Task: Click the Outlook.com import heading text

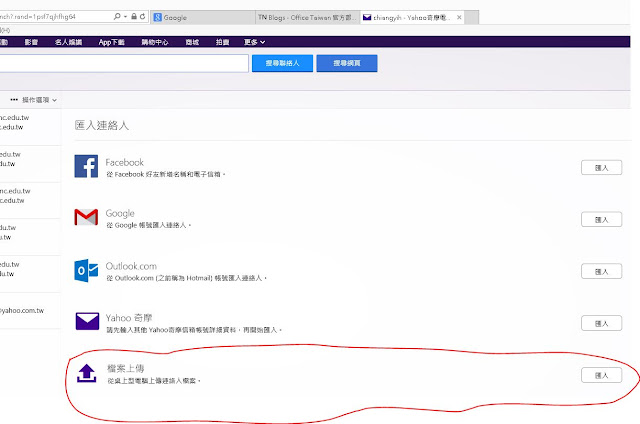Action: 131,266
